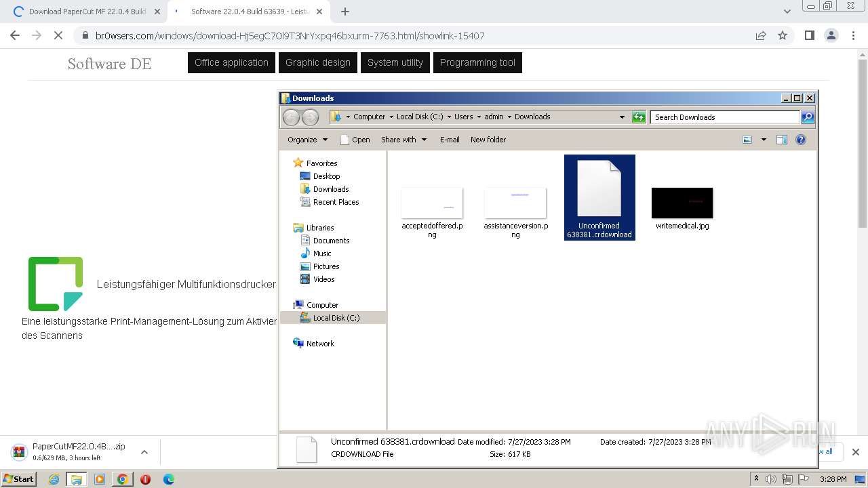Create a New folder from toolbar
This screenshot has width=868, height=488.
tap(488, 140)
